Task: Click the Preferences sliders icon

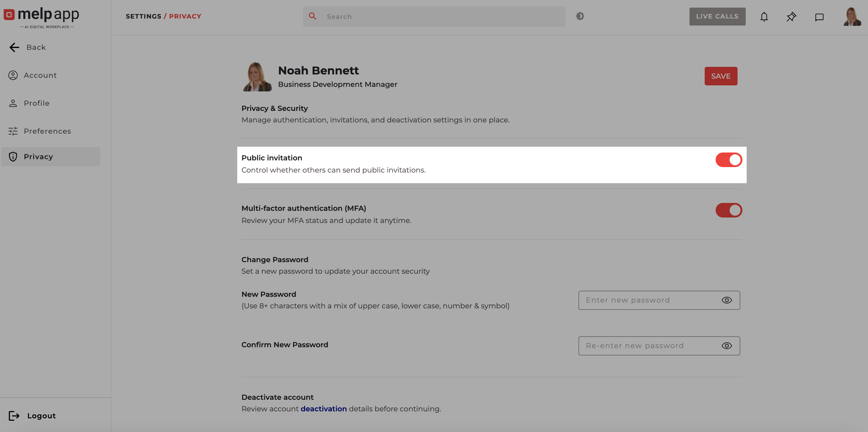Action: pos(13,131)
